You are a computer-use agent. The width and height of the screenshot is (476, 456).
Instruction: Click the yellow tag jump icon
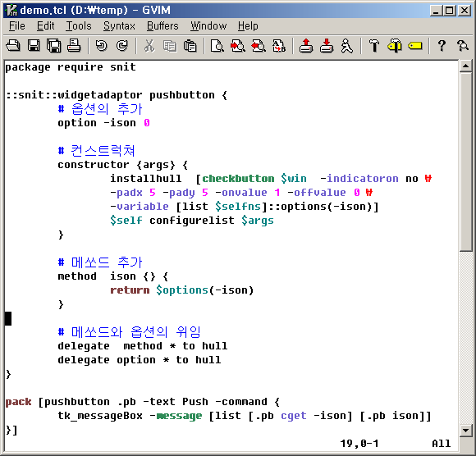tap(414, 46)
